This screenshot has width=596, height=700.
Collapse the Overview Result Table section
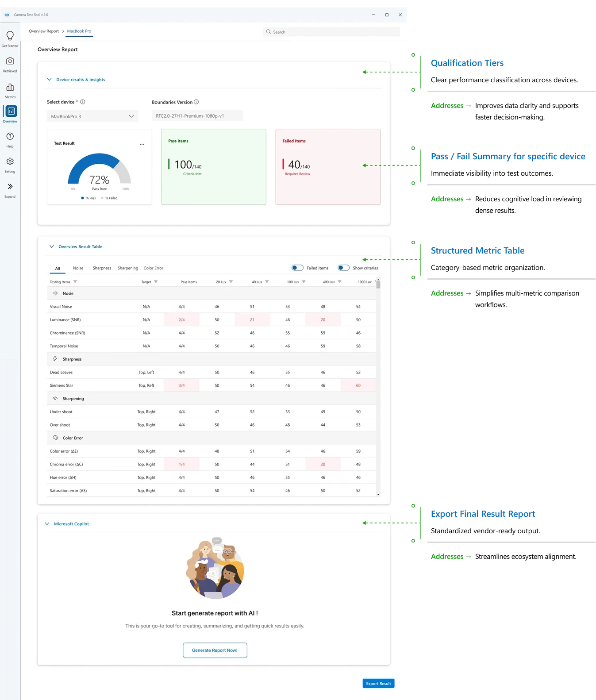click(52, 246)
